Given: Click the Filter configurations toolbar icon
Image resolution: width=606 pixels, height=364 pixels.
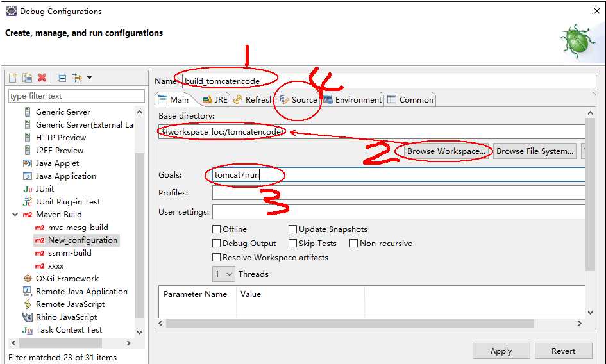Looking at the screenshot, I should click(77, 78).
